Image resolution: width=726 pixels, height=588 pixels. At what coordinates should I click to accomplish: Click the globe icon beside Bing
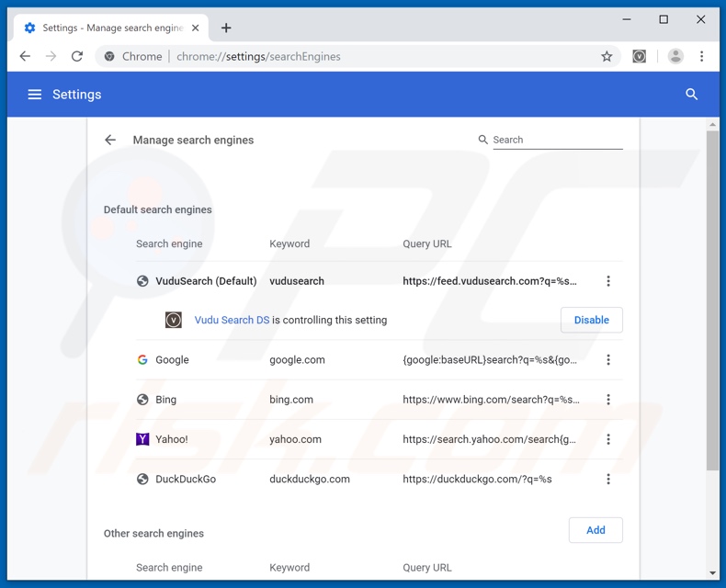(x=142, y=400)
